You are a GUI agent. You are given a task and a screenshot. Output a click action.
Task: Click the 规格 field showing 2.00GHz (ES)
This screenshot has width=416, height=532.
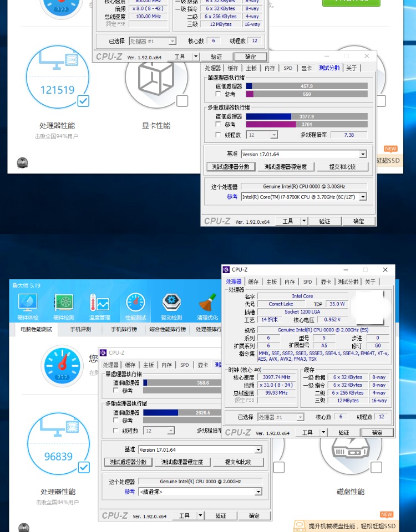coord(323,330)
